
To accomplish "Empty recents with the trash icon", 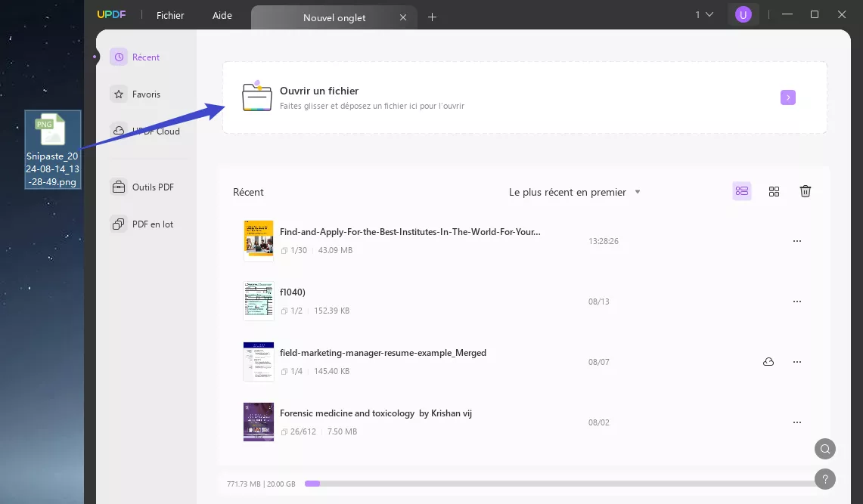I will [805, 191].
